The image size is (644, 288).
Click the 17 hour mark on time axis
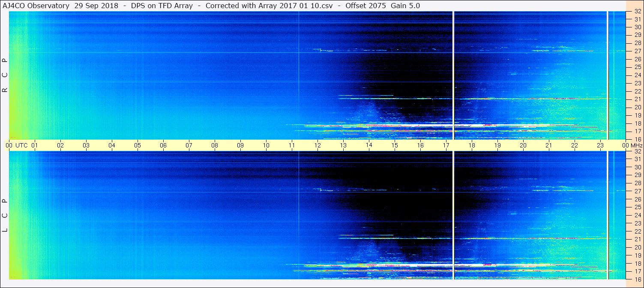click(x=446, y=145)
